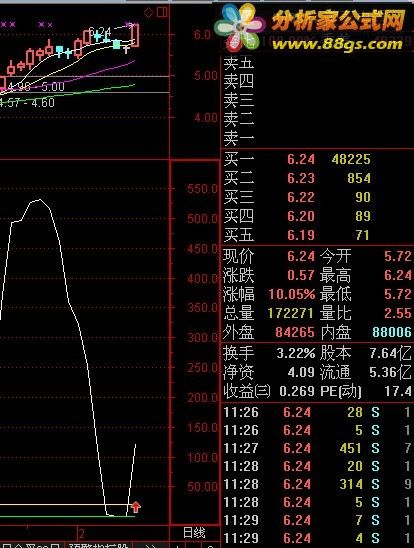
Task: Click the 300.0 label on the indicator axis
Action: 202,338
